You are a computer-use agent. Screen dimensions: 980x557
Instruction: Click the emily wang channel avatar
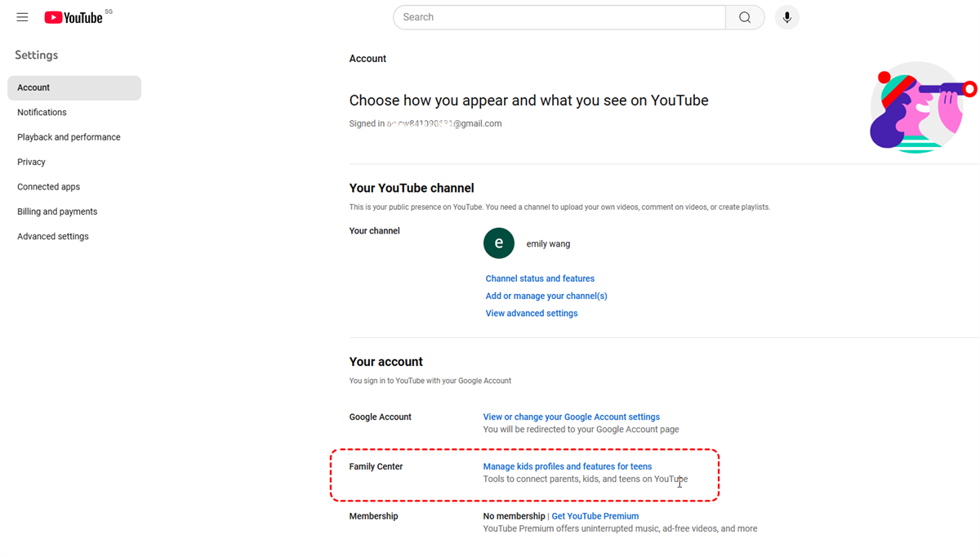[x=499, y=243]
